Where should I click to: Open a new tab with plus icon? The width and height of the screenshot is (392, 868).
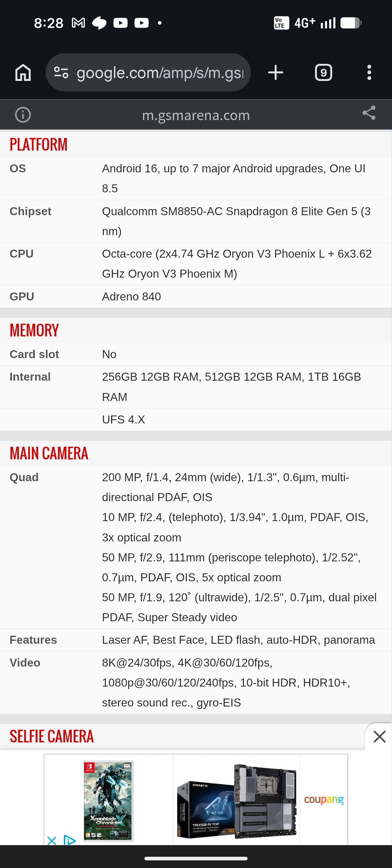coord(275,73)
